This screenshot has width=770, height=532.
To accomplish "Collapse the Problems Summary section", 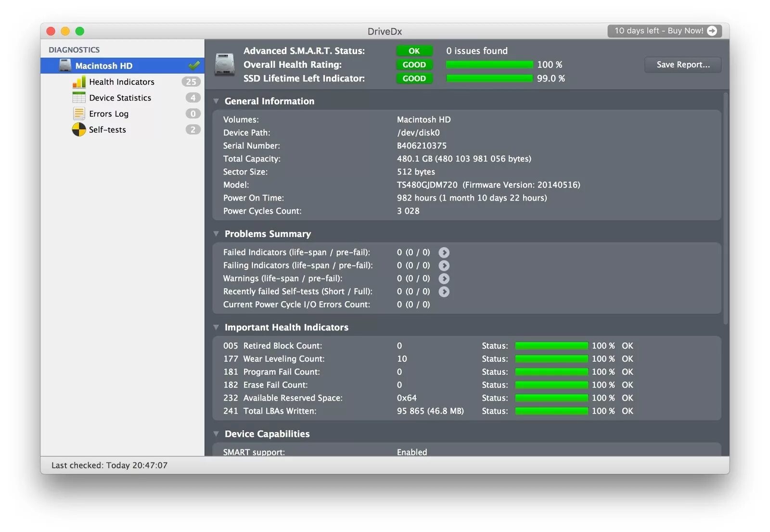I will pyautogui.click(x=216, y=234).
